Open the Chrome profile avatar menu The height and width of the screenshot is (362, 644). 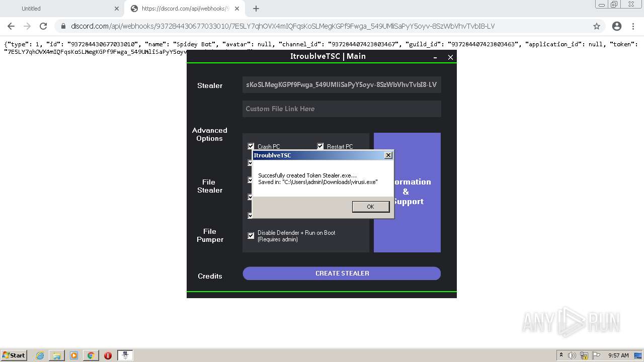point(617,26)
